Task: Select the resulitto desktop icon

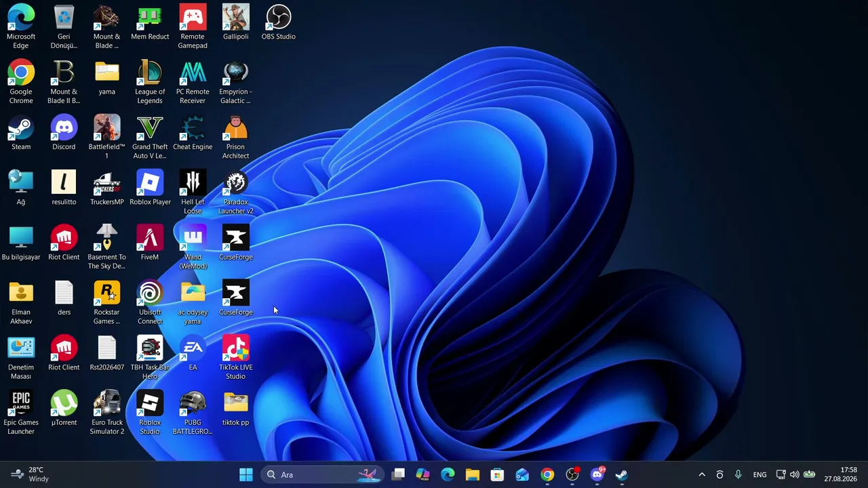Action: (64, 188)
